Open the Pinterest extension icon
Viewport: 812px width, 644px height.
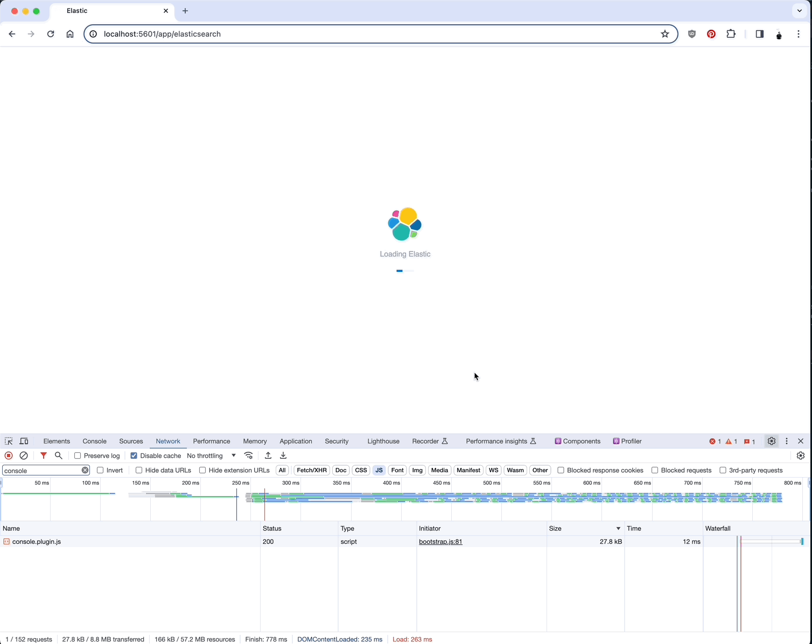pyautogui.click(x=711, y=34)
